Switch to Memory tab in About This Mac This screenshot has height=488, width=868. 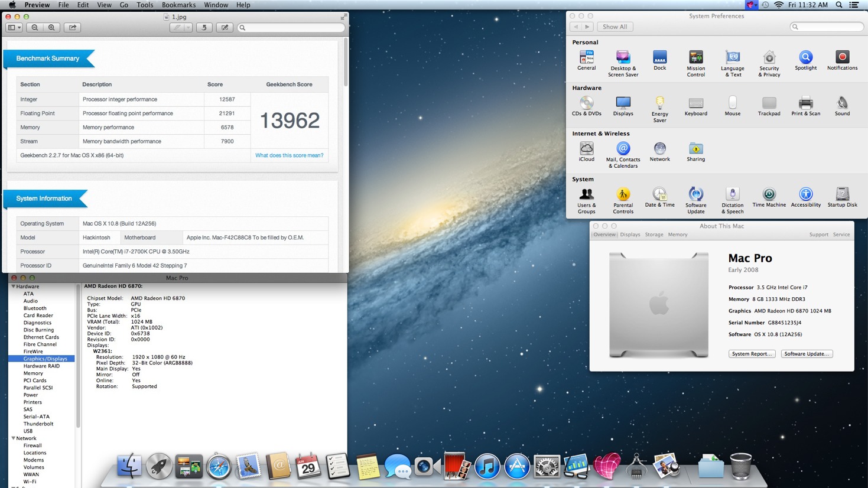[x=678, y=235]
